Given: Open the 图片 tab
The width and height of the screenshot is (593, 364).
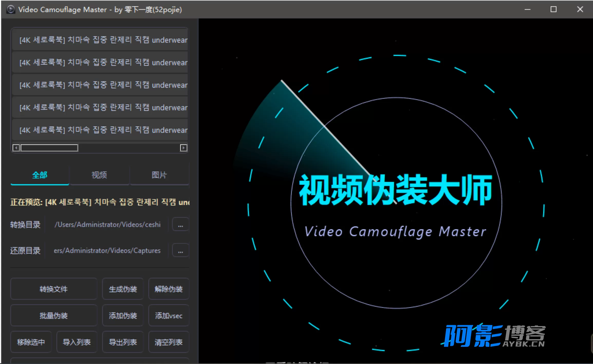Looking at the screenshot, I should coord(159,175).
